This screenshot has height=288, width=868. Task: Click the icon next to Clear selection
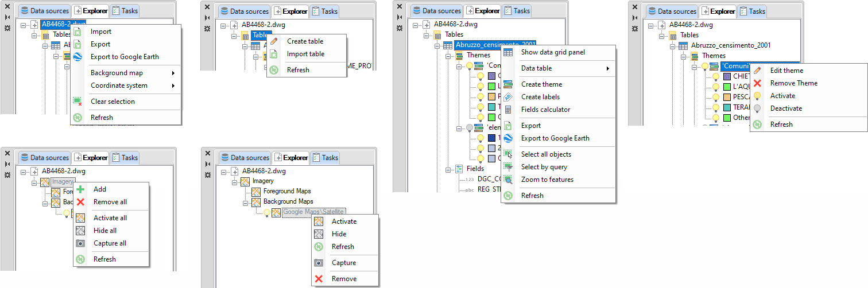coord(77,102)
